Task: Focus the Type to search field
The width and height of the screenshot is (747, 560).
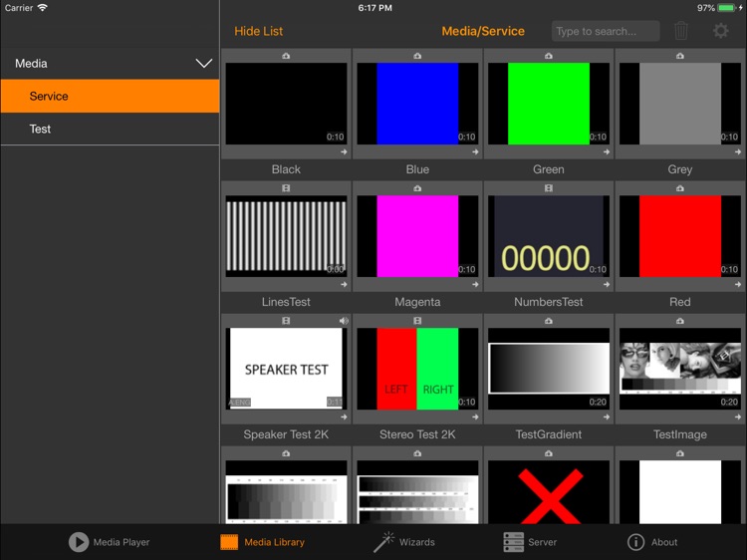Action: pyautogui.click(x=606, y=32)
